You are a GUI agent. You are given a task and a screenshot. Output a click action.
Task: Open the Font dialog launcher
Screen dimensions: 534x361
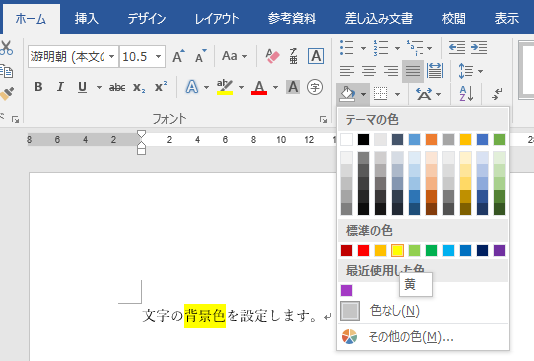click(323, 120)
